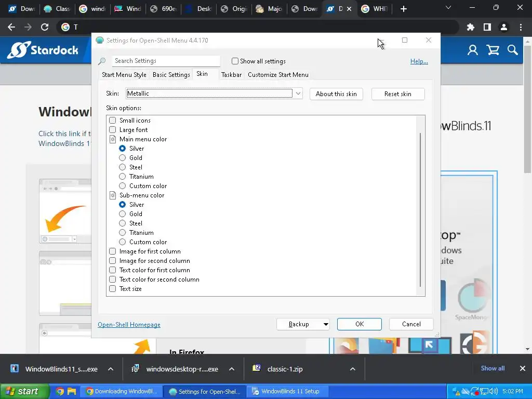Click the Reset skin button
The width and height of the screenshot is (532, 399).
click(x=397, y=94)
